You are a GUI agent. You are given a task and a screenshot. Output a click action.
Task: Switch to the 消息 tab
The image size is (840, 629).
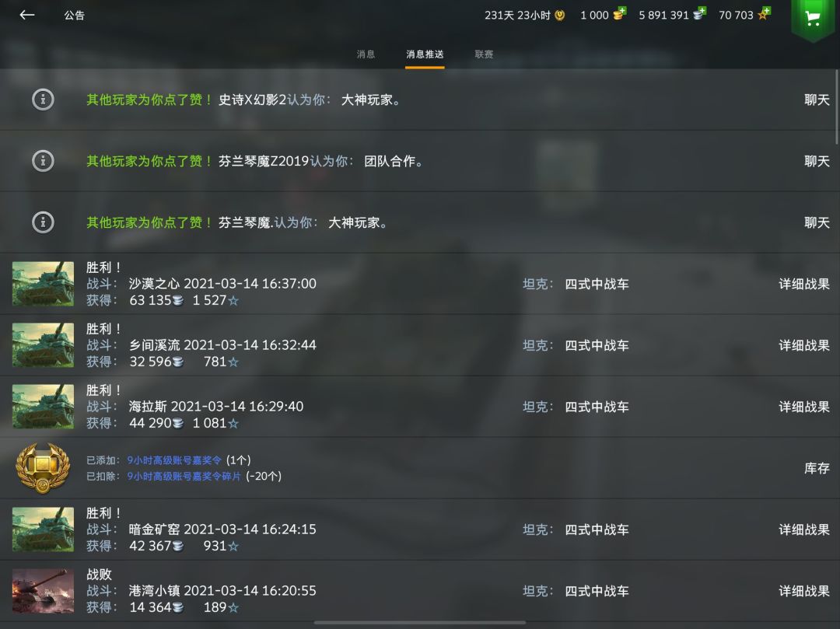coord(366,54)
